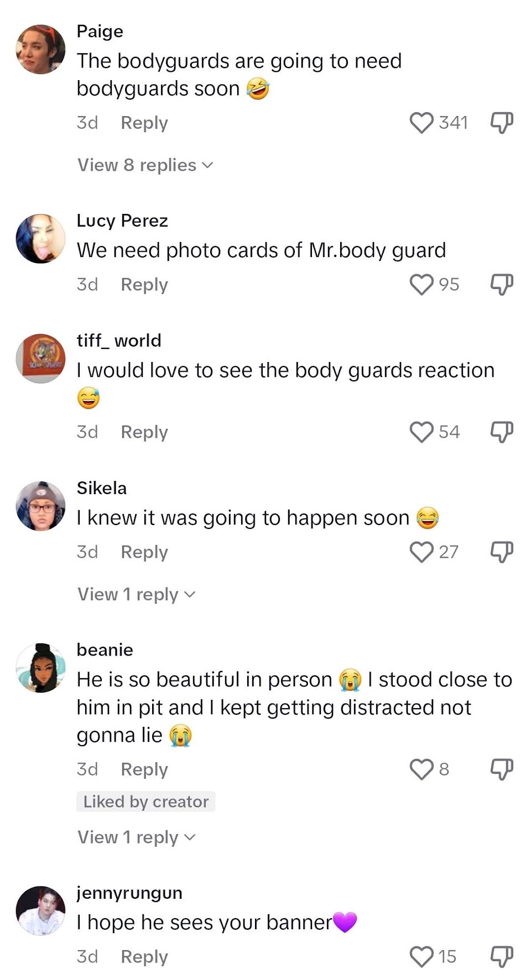Image resolution: width=531 pixels, height=980 pixels.
Task: Reply to Lucy Perez's comment
Action: tap(144, 285)
